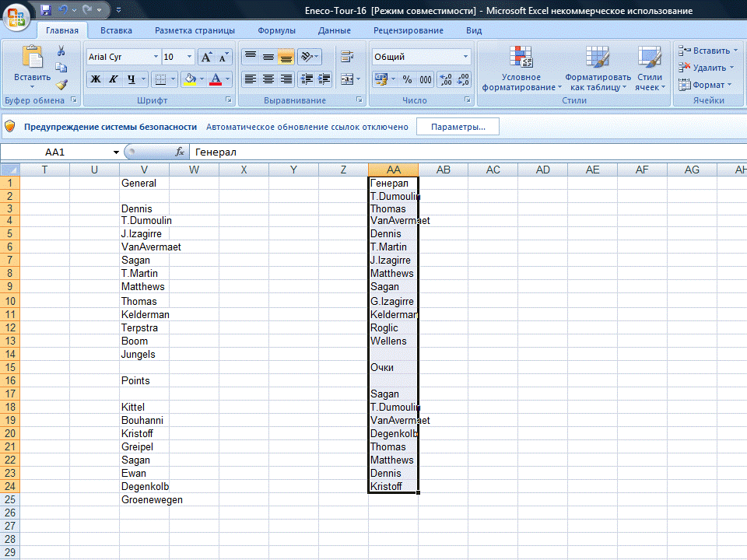Open the font name dropdown Arial Cyr
The image size is (747, 560).
[x=156, y=57]
